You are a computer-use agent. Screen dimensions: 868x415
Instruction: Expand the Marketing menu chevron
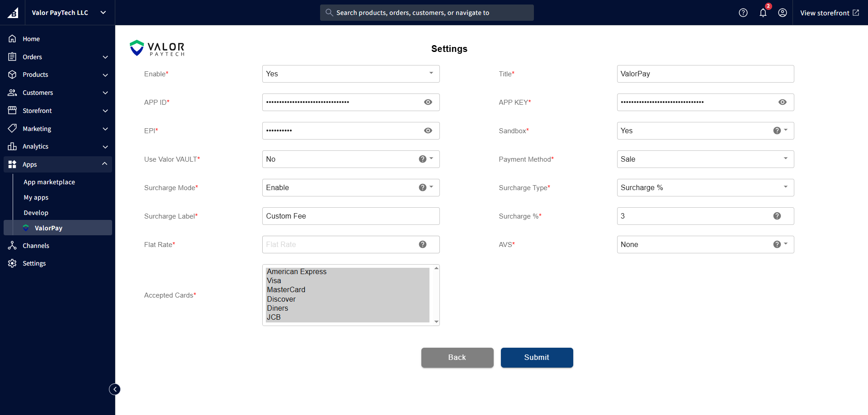105,129
